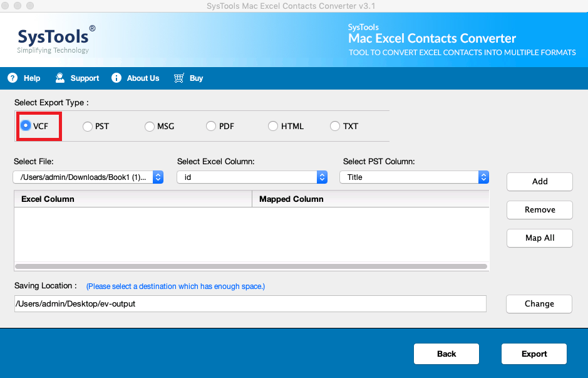Image resolution: width=588 pixels, height=378 pixels.
Task: Click the 'Mac Excel Contacts Converter' banner title
Action: tap(432, 38)
